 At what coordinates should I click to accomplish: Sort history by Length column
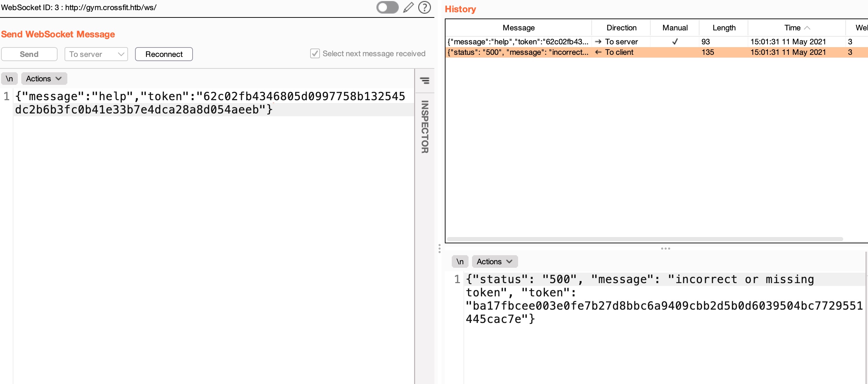point(724,28)
